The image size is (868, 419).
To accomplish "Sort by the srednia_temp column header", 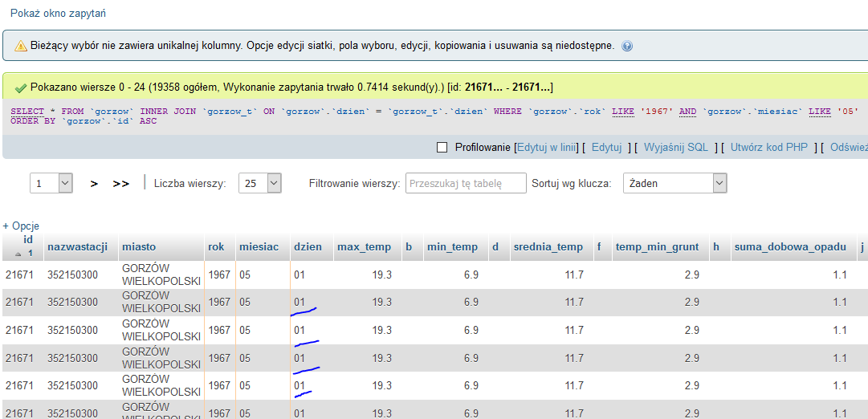I will point(548,247).
